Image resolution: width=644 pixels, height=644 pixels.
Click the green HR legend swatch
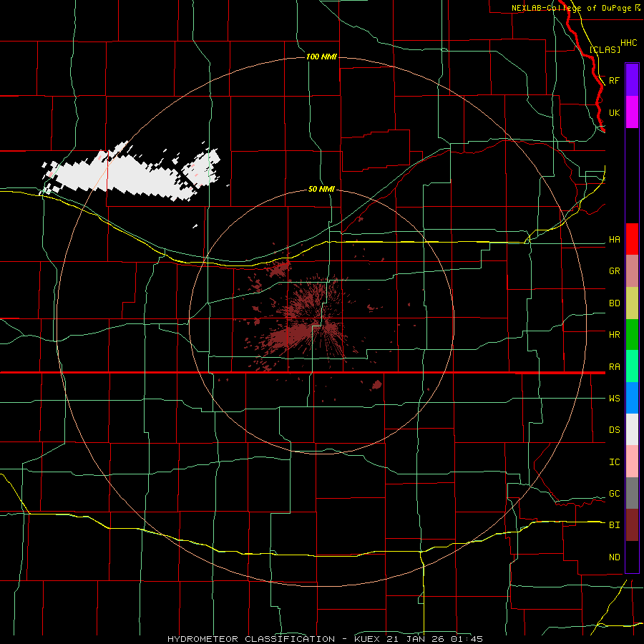click(632, 335)
